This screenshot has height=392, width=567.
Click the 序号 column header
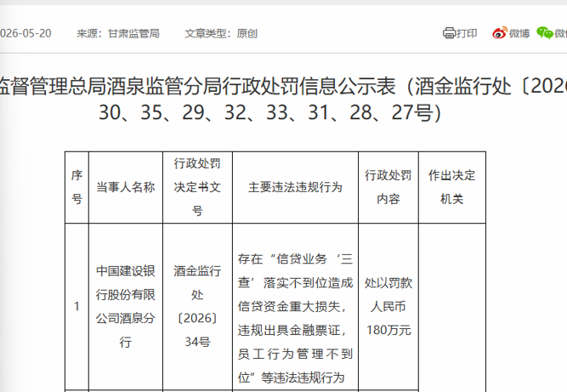tap(77, 187)
